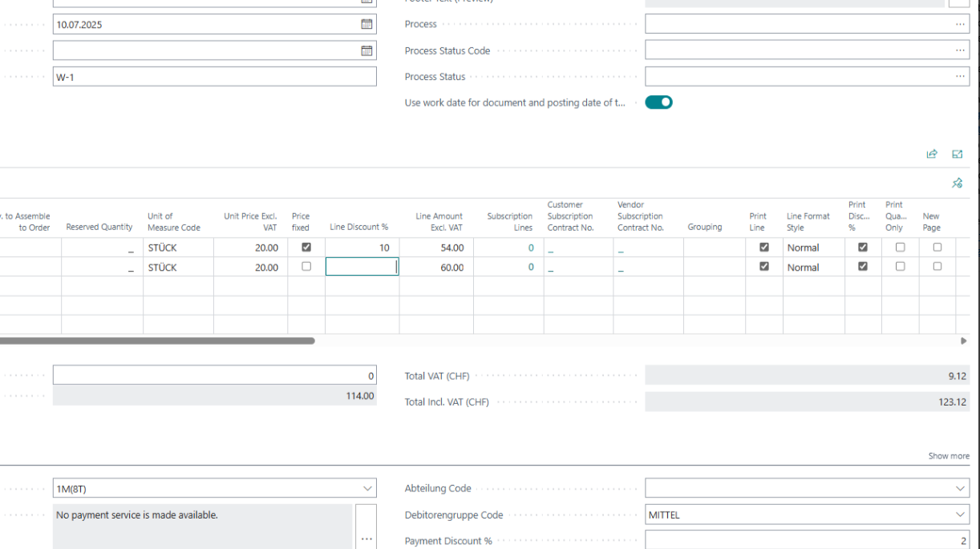Click the active Line Discount % cell in second line
Viewport: 980px width, 549px height.
[x=362, y=267]
